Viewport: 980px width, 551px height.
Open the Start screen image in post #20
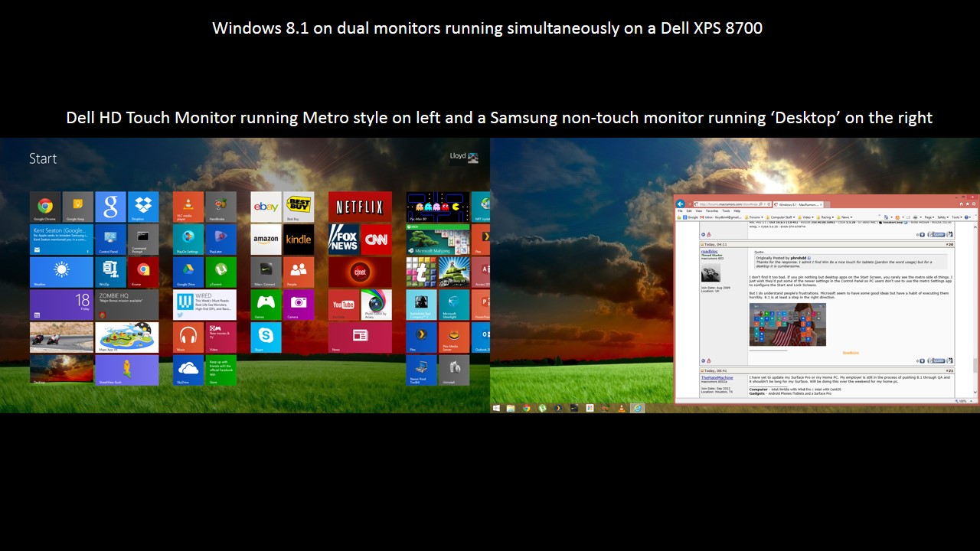(x=788, y=324)
